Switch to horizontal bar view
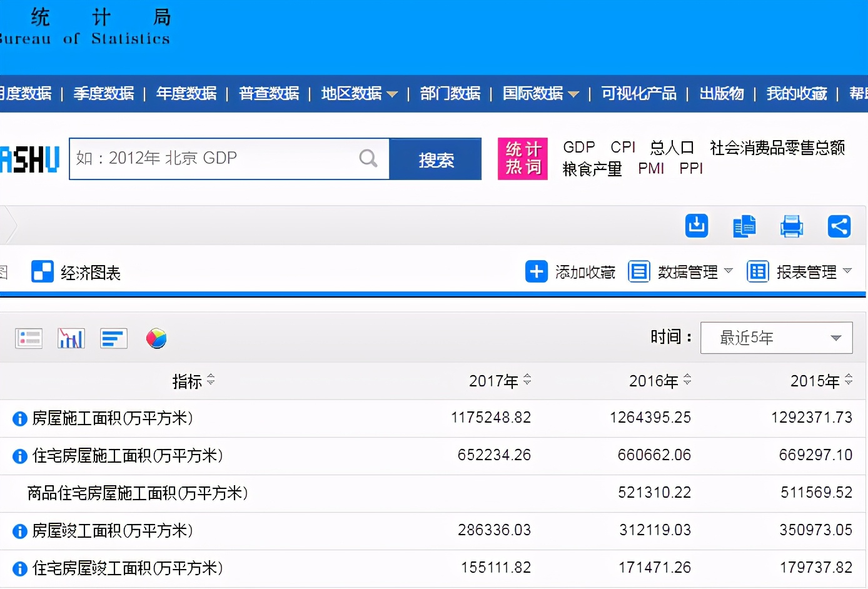The image size is (868, 589). [113, 338]
